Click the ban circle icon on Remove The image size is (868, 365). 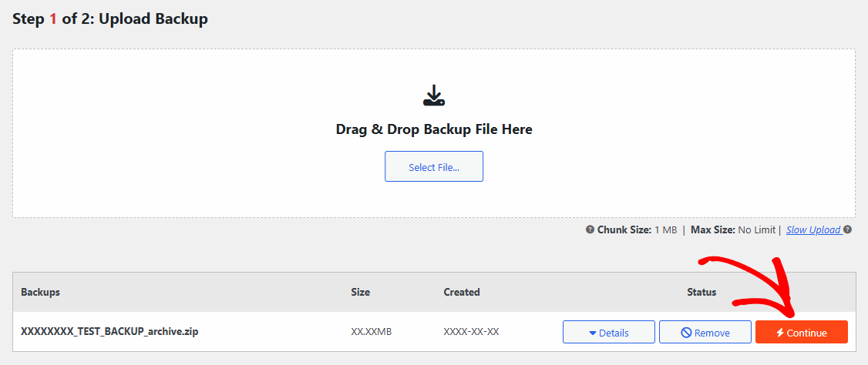(685, 333)
